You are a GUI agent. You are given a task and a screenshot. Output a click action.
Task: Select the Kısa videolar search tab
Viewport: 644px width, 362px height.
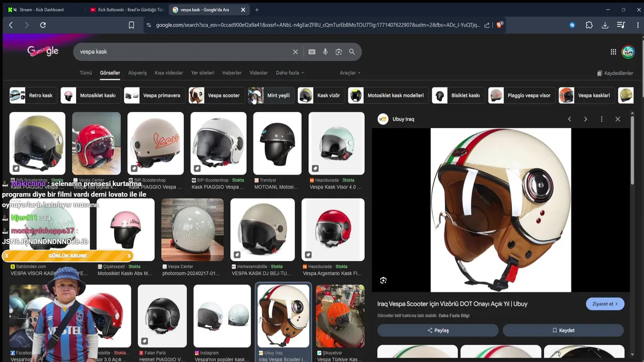[169, 73]
